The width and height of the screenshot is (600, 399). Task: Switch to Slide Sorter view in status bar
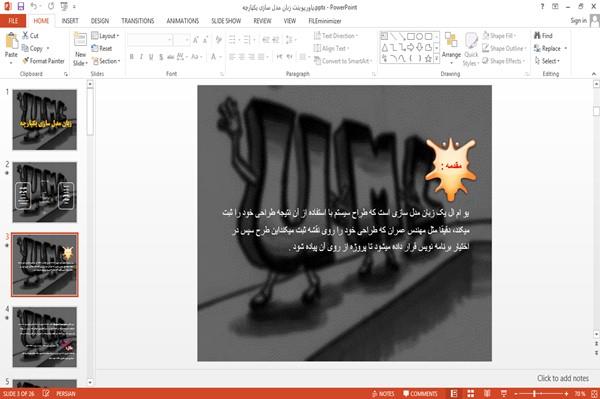(471, 393)
